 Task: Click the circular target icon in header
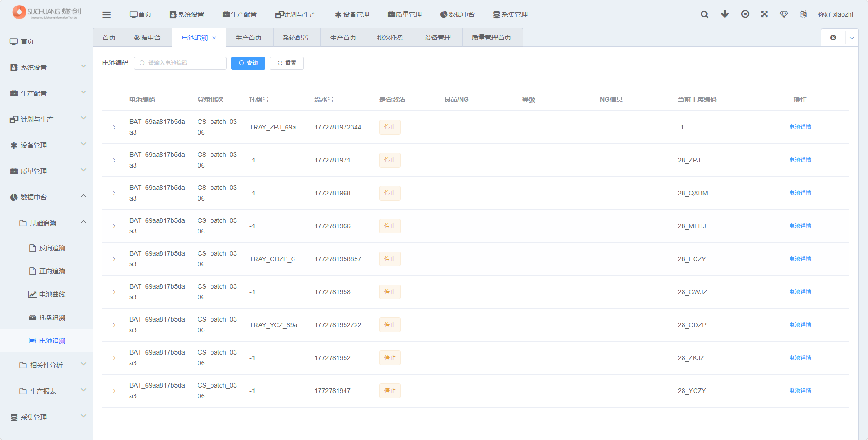[x=745, y=14]
